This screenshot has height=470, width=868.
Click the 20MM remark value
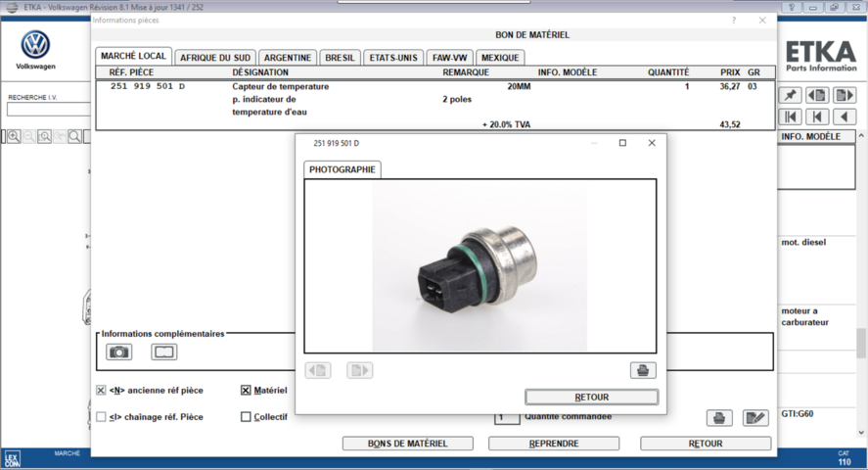(519, 86)
